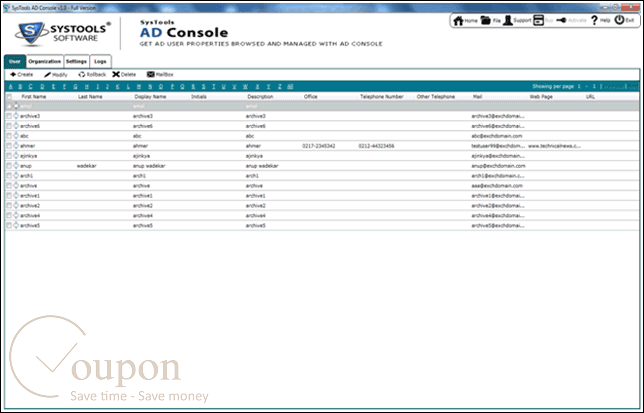644x413 pixels.
Task: Click the Rollback circular arrows icon
Action: pyautogui.click(x=82, y=75)
